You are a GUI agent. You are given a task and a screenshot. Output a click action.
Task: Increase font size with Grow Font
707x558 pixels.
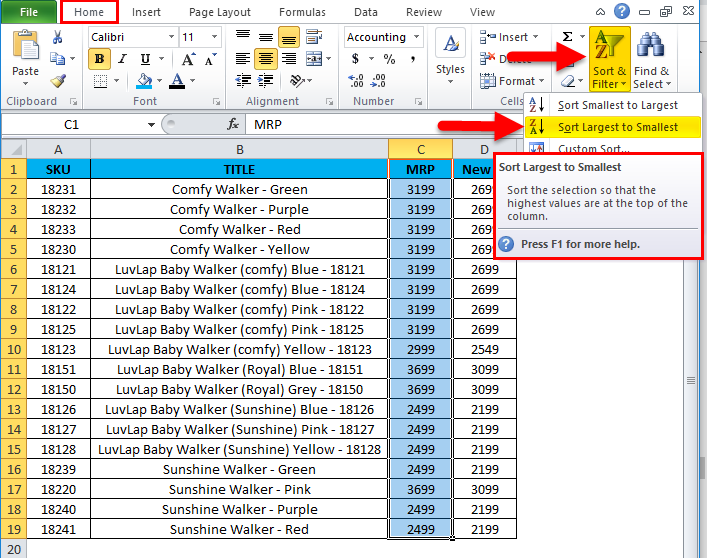(188, 59)
